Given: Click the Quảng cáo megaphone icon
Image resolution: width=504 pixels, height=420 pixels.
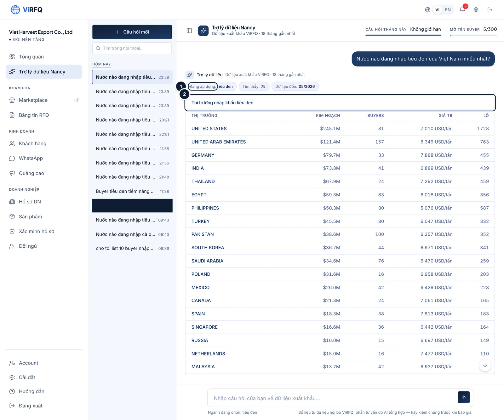Looking at the screenshot, I should click(x=12, y=173).
